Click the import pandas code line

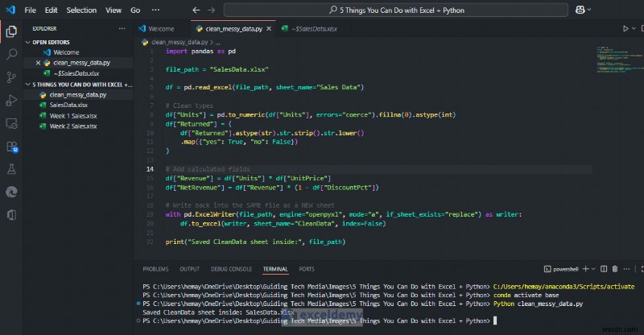tap(200, 52)
